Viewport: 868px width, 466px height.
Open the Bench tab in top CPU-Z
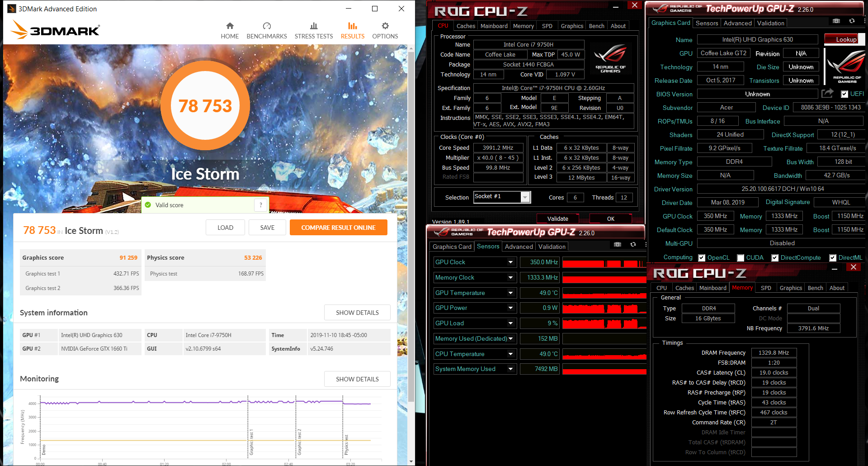click(x=596, y=26)
